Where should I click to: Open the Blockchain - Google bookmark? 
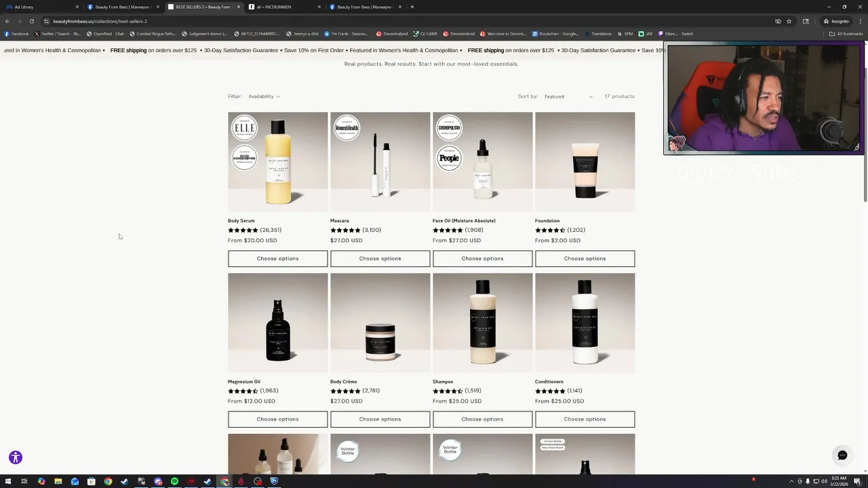(555, 34)
